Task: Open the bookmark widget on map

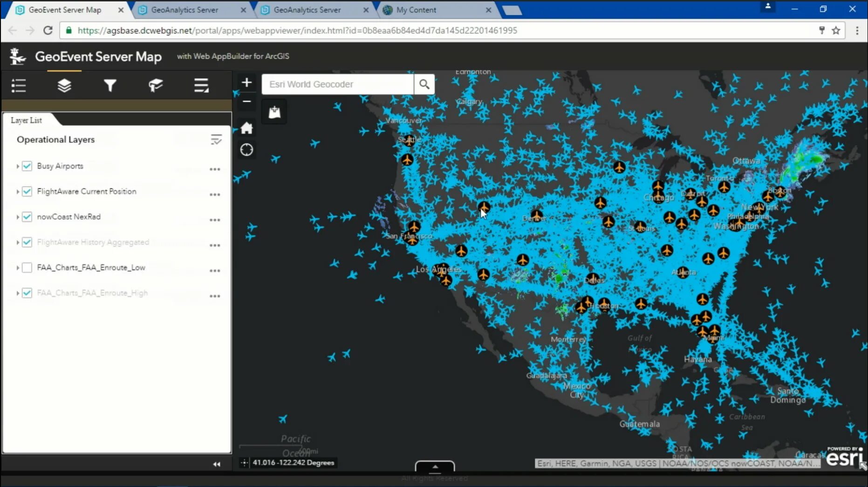Action: coord(274,112)
